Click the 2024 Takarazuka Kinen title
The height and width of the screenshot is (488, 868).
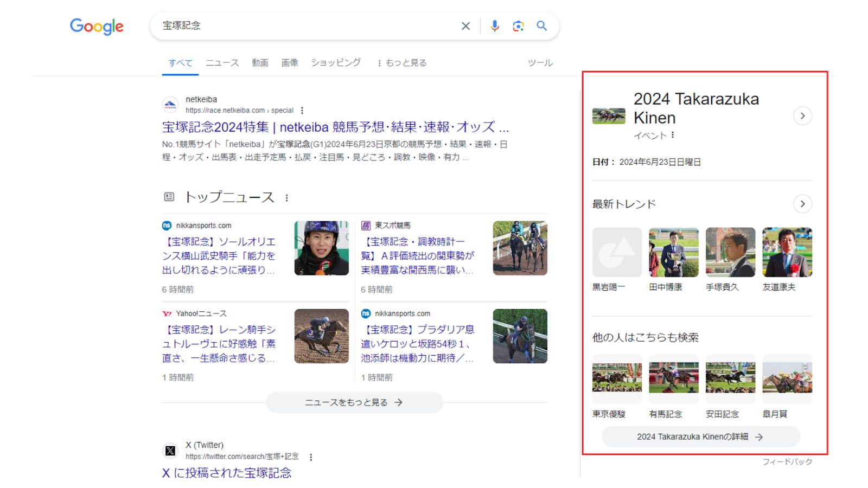[696, 108]
